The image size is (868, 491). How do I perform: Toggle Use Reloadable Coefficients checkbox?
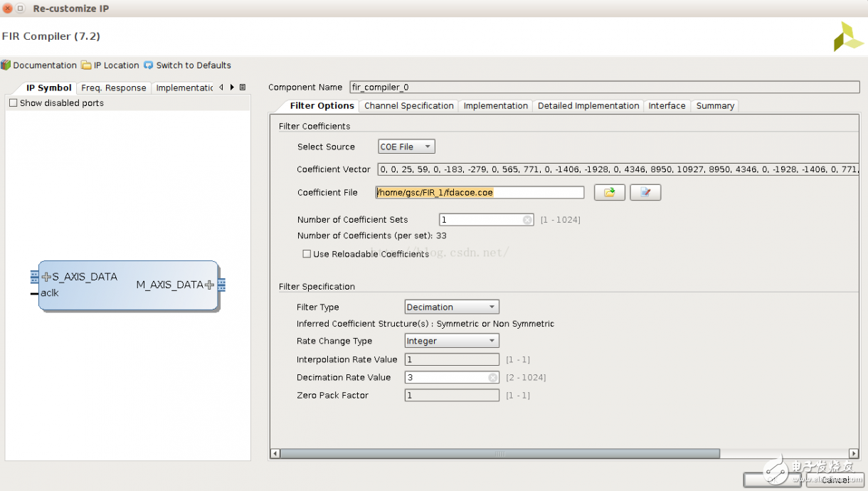point(307,254)
